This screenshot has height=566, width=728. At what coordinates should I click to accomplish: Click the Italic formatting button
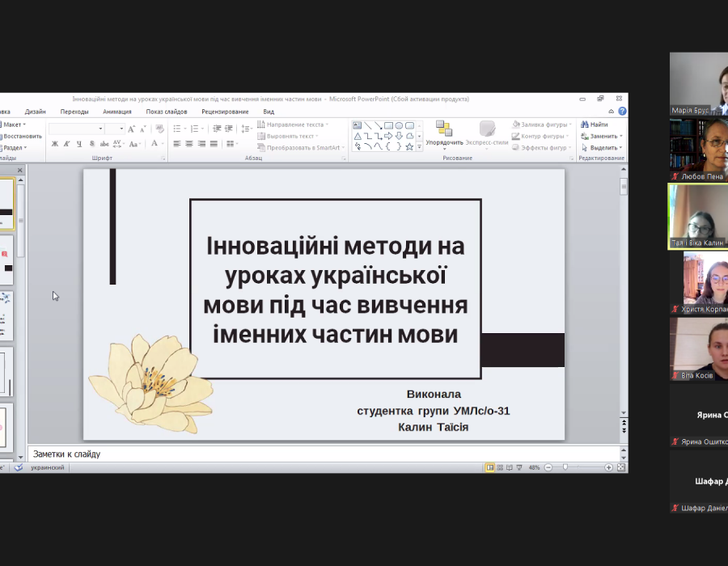click(66, 144)
